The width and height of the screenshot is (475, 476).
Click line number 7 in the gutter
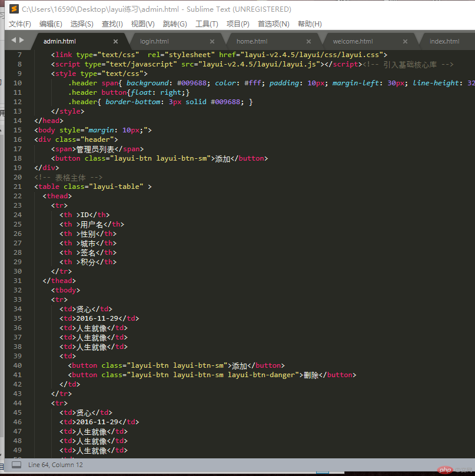19,55
